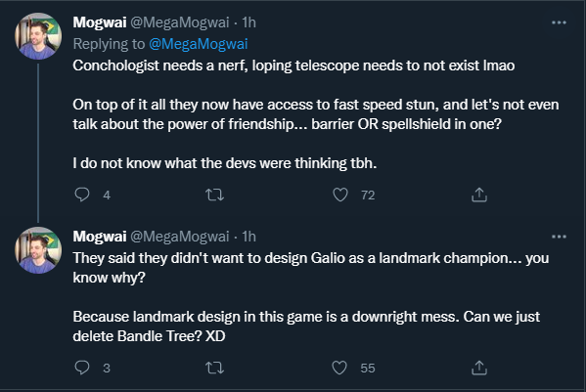This screenshot has height=392, width=586.
Task: Click the @MegaMogwai handle on first tweet
Action: click(180, 22)
